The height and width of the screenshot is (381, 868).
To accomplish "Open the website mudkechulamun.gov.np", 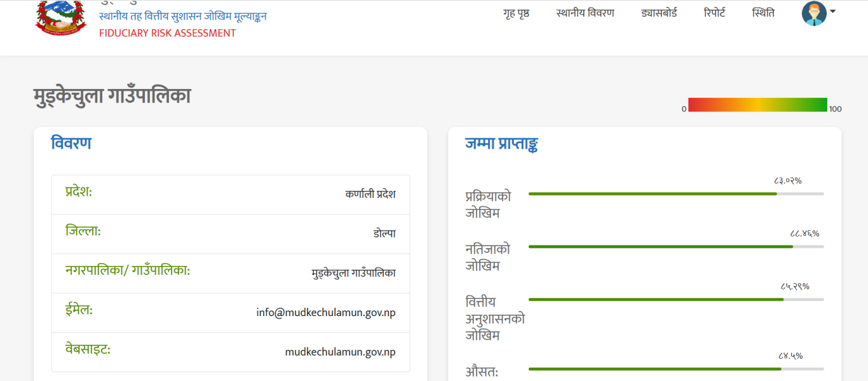I will pos(340,352).
